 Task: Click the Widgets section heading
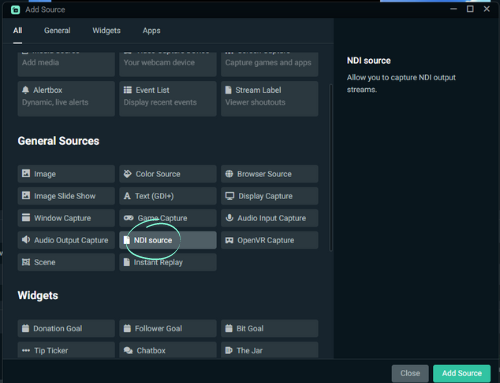point(38,295)
